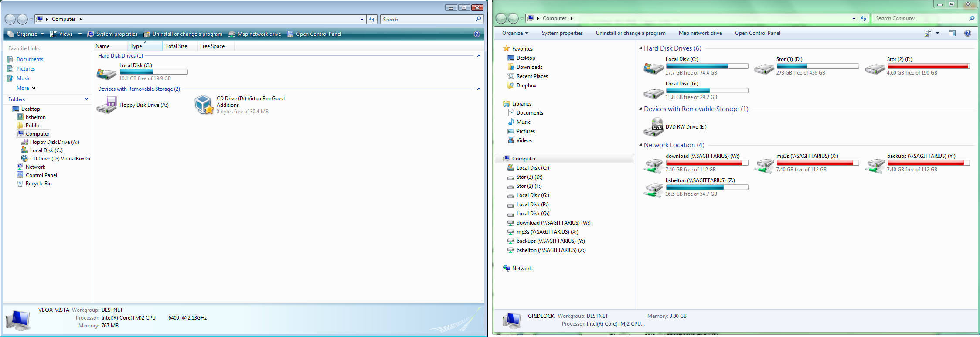
Task: Click System properties in the right window
Action: point(562,33)
